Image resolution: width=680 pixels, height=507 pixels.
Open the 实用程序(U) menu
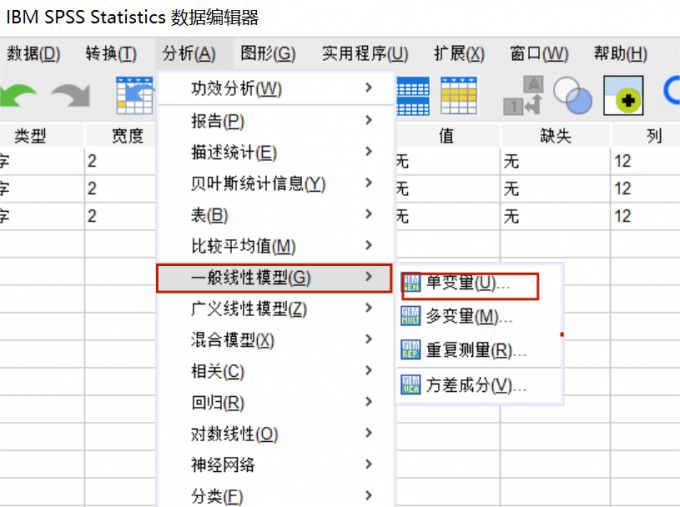[365, 54]
